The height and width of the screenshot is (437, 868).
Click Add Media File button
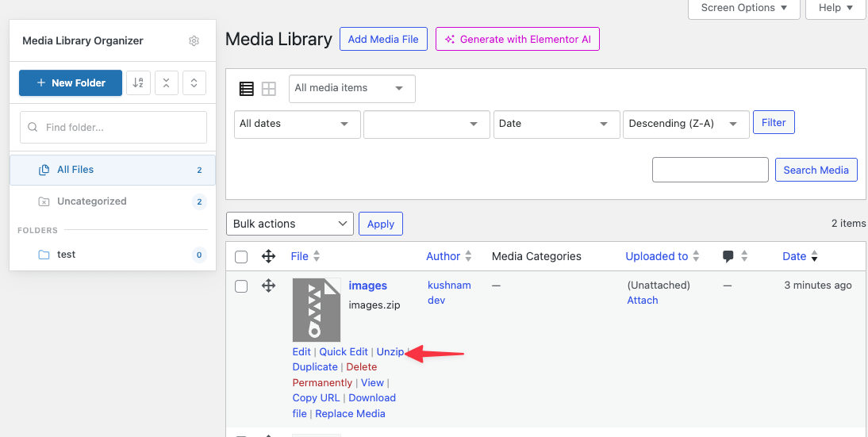[x=383, y=40]
